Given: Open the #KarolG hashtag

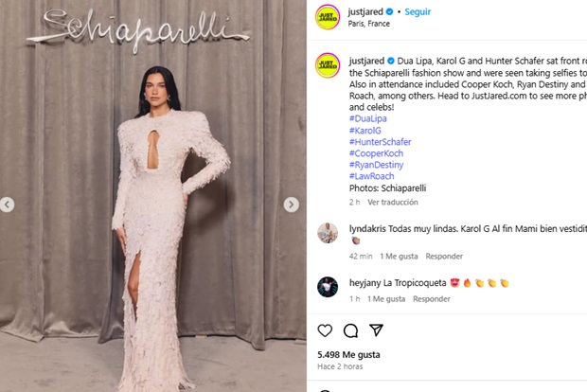Looking at the screenshot, I should tap(365, 131).
